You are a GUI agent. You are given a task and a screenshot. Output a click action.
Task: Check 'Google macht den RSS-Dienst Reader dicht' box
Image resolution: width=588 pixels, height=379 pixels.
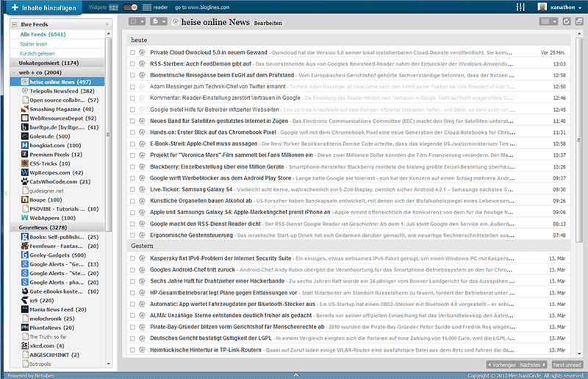132,224
